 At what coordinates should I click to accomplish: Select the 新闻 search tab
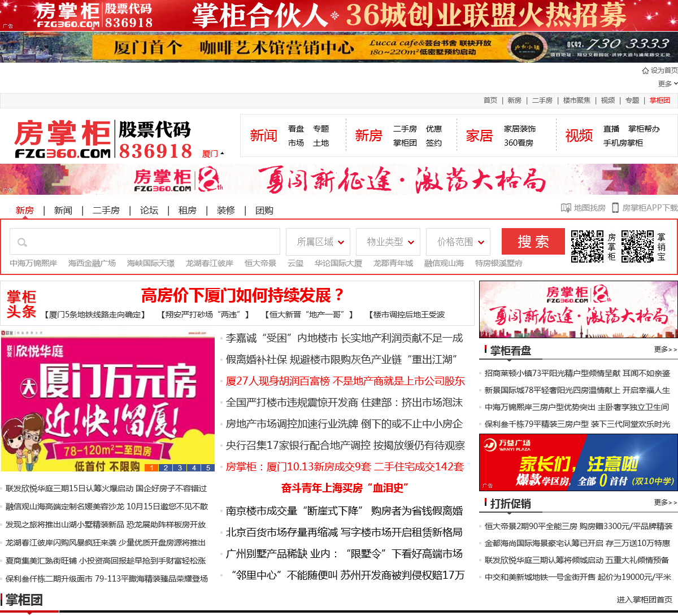click(63, 210)
